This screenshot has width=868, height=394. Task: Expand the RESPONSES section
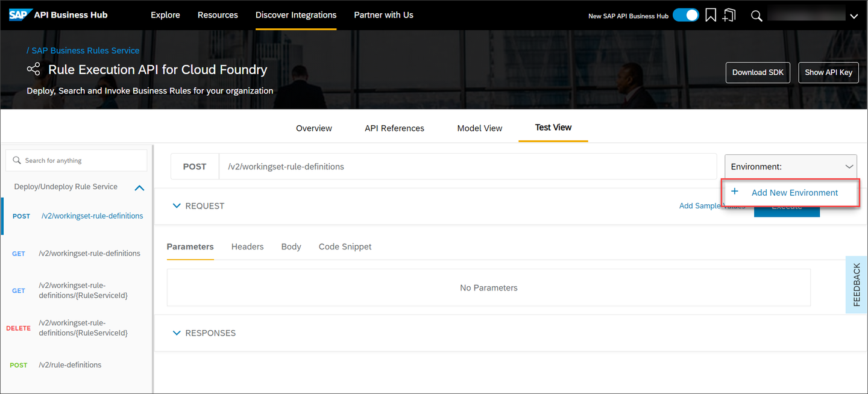pyautogui.click(x=177, y=333)
